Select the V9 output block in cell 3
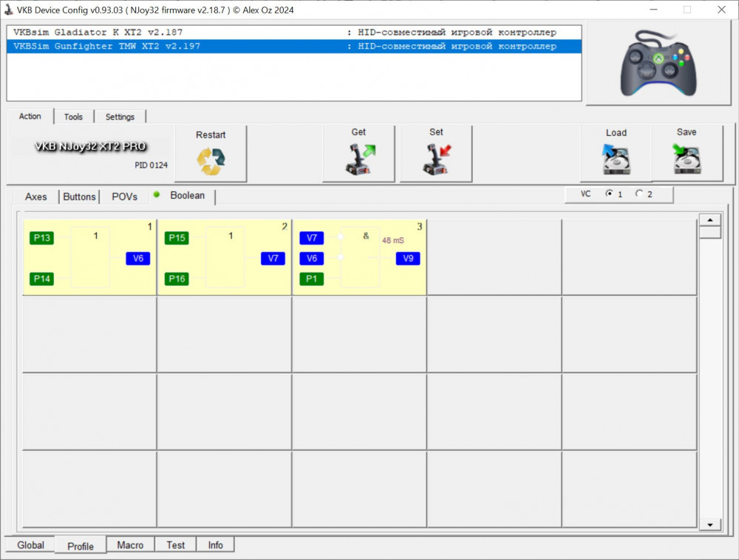This screenshot has width=739, height=560. coord(407,259)
